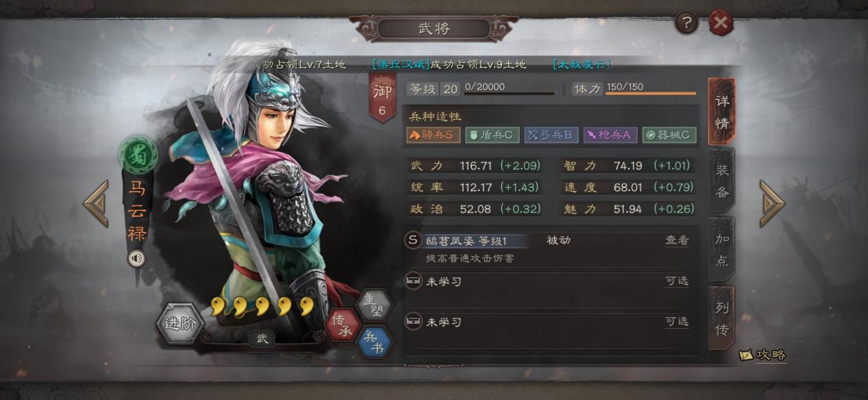
Task: Tap the 进阶 octagon icon
Action: (180, 324)
